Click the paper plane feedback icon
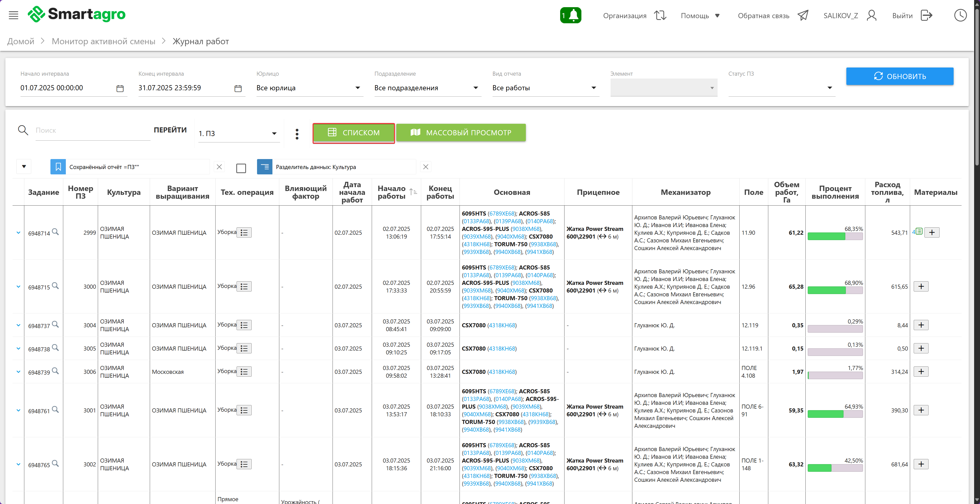Screen dimensions: 980x504 pyautogui.click(x=803, y=15)
